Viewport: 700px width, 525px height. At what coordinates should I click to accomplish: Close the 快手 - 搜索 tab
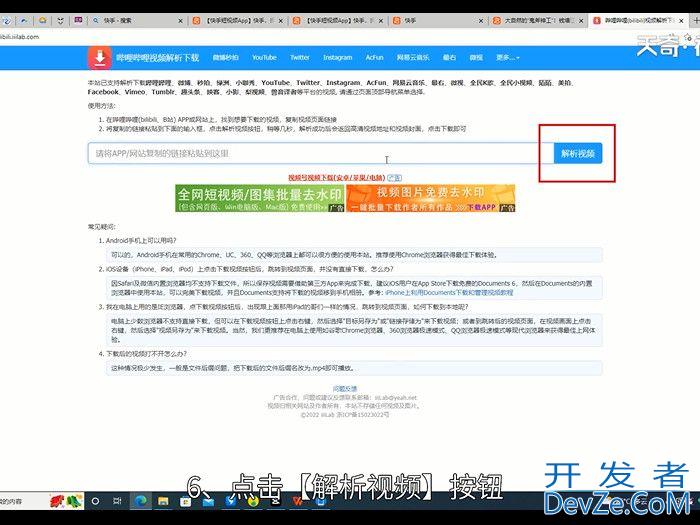180,21
